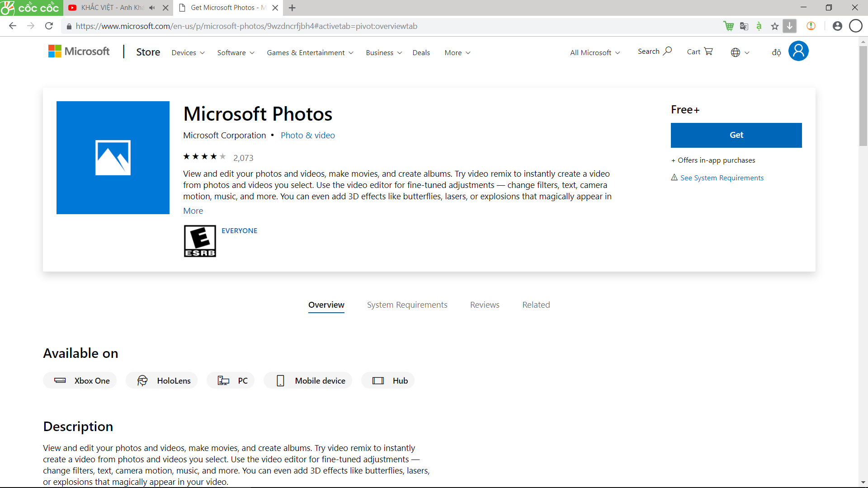Click the orange warning extension icon
The width and height of the screenshot is (868, 488).
coord(811,26)
